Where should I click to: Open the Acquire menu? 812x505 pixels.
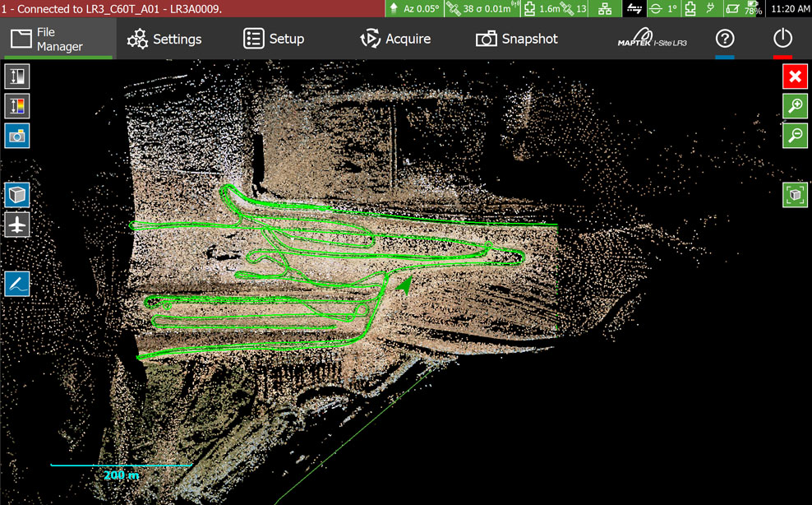395,39
